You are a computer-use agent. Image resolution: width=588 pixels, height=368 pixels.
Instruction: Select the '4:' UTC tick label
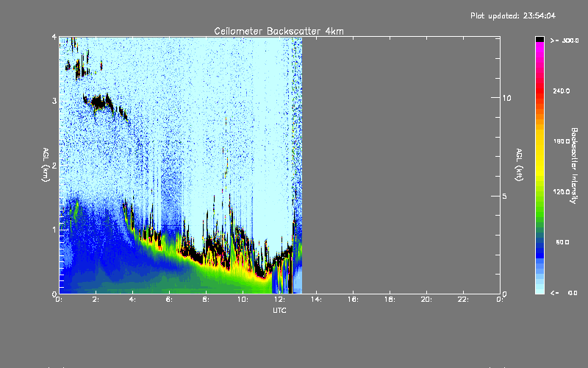(133, 300)
